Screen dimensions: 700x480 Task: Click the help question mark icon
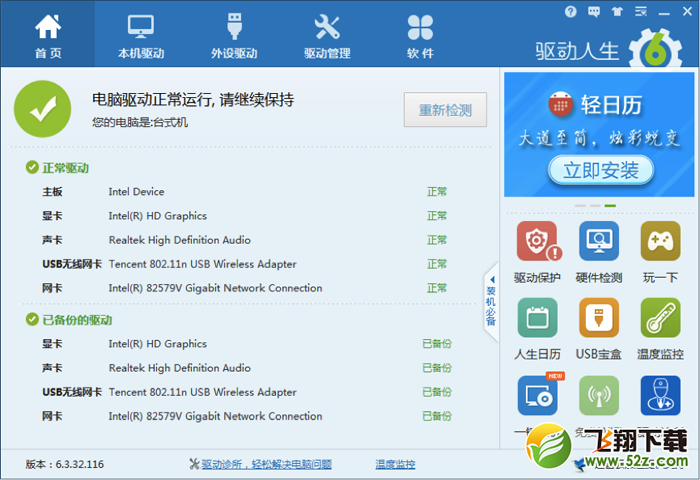(571, 12)
